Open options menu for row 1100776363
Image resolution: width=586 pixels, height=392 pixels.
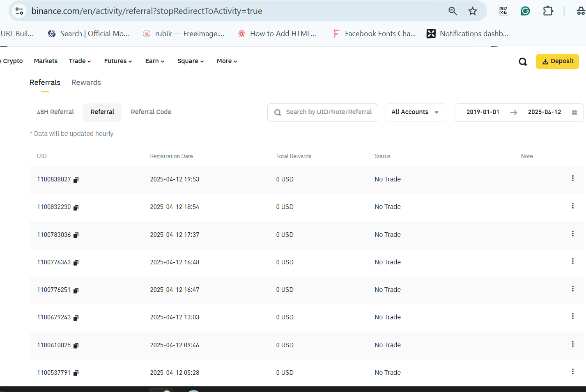[x=573, y=261]
